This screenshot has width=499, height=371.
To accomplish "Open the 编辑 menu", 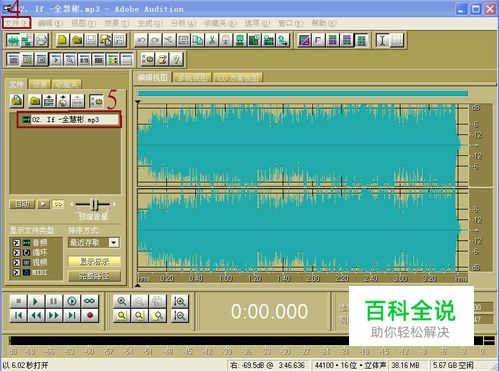I will pos(50,23).
